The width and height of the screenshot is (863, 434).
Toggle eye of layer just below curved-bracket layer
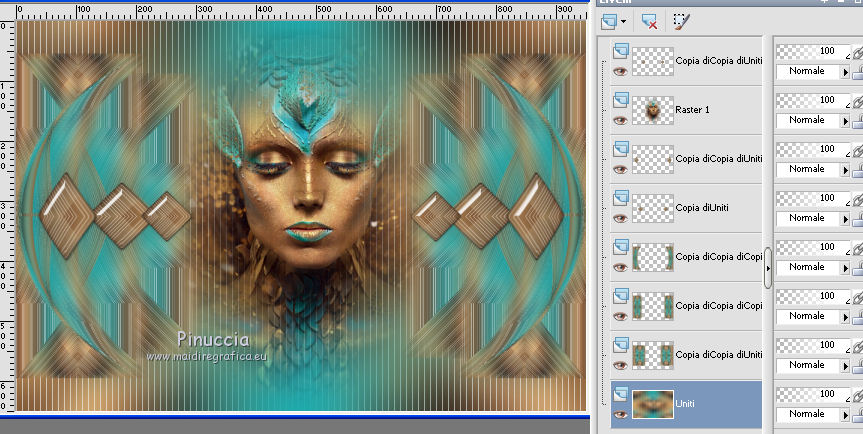coord(620,316)
